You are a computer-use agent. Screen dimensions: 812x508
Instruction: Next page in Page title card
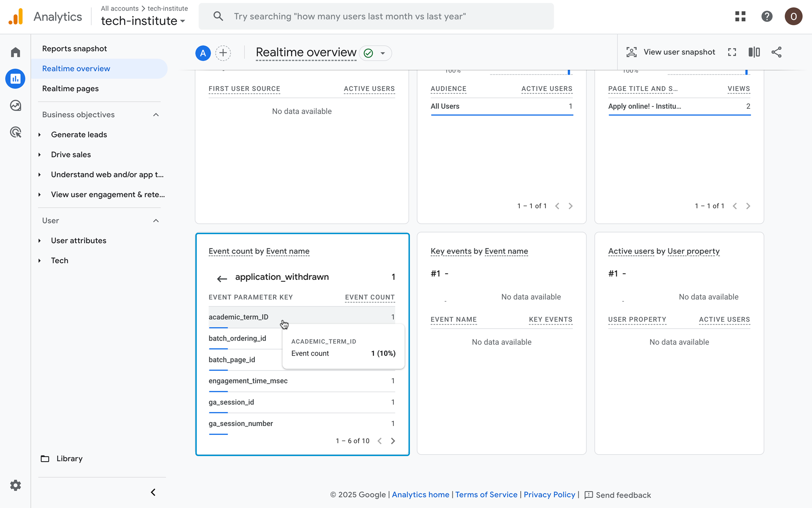(x=748, y=206)
